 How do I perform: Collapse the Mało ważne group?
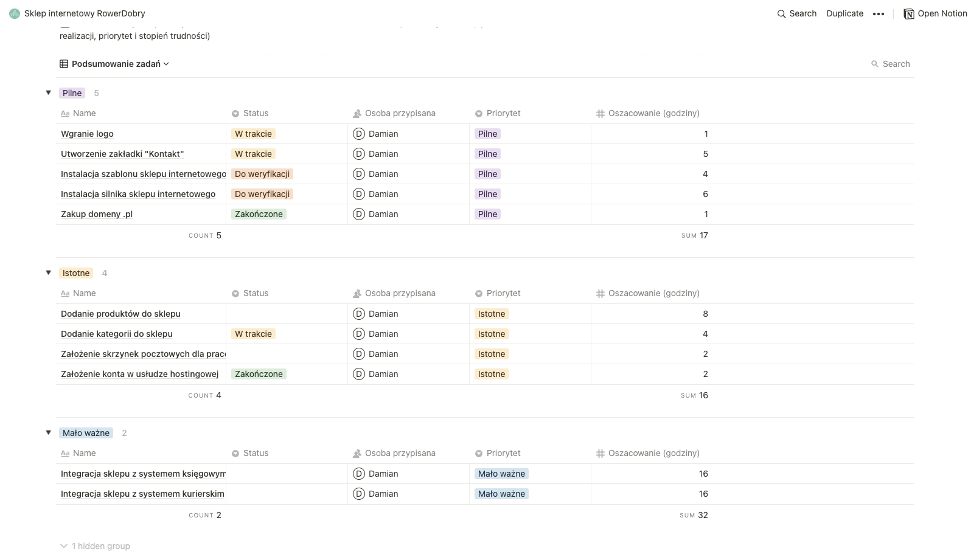(49, 433)
